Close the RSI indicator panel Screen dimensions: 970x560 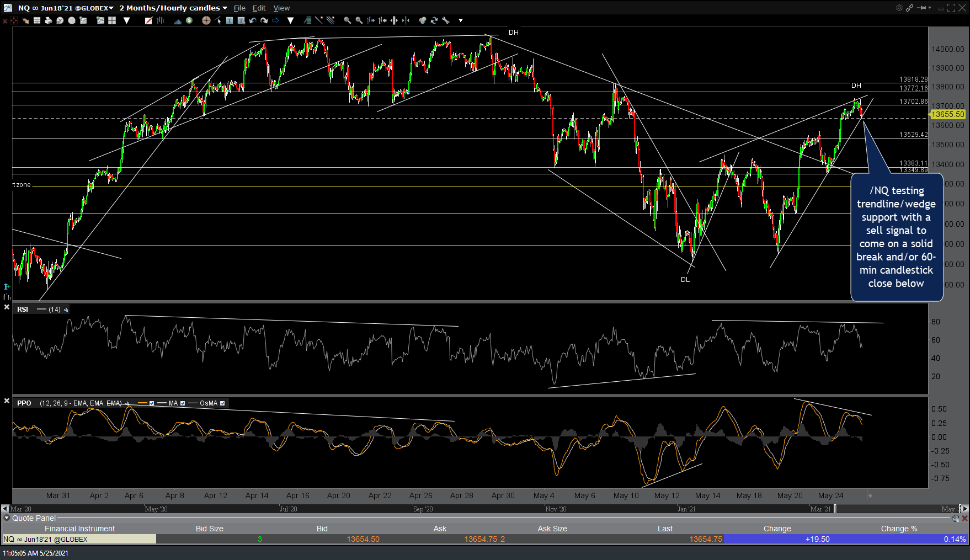tap(7, 307)
